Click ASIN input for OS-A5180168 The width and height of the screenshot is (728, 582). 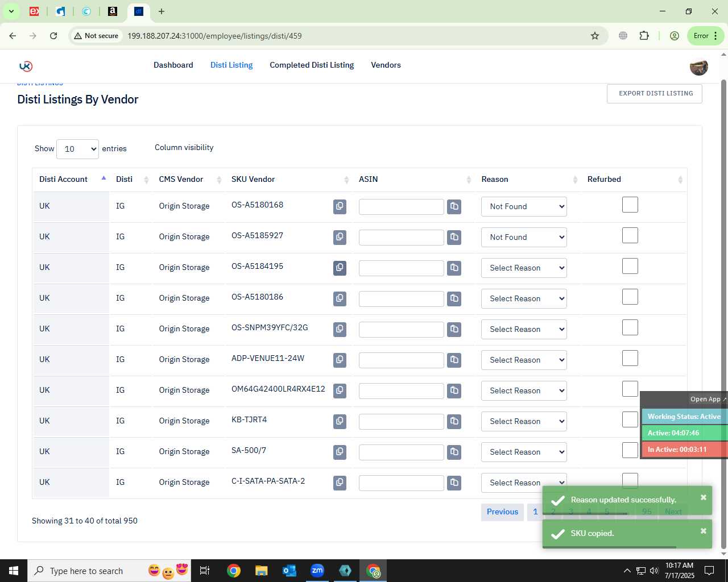click(x=402, y=207)
